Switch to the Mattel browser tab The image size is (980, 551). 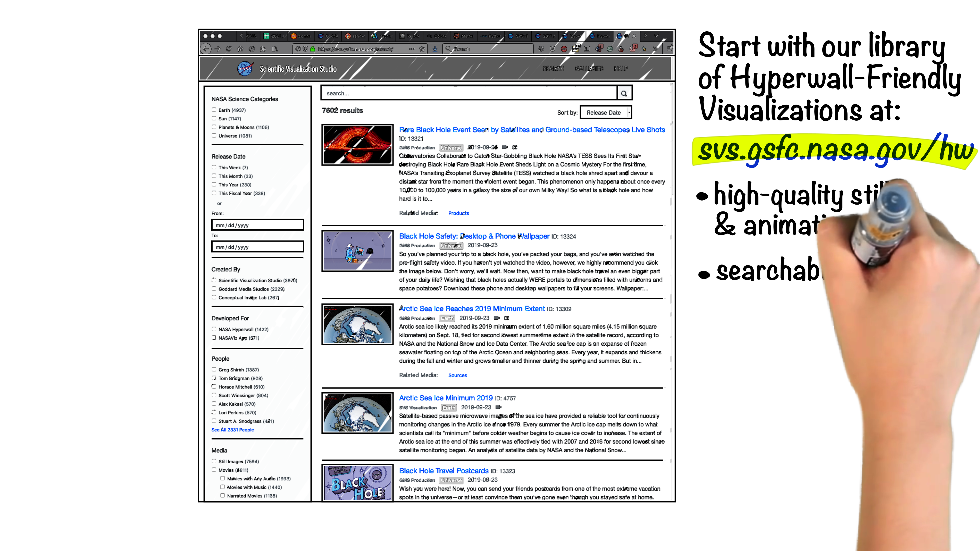464,36
